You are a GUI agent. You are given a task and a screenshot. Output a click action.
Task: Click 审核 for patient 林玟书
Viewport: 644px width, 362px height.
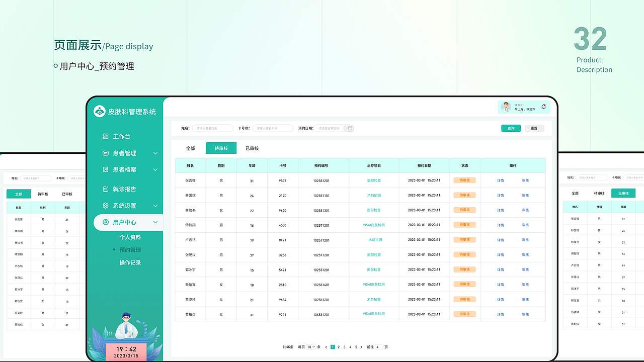[x=525, y=210]
